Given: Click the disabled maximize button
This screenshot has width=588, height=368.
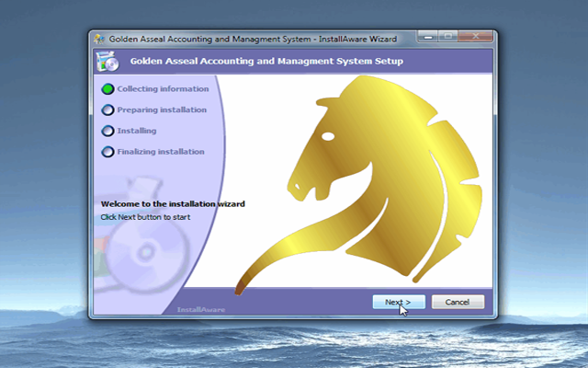Looking at the screenshot, I should pyautogui.click(x=448, y=38).
